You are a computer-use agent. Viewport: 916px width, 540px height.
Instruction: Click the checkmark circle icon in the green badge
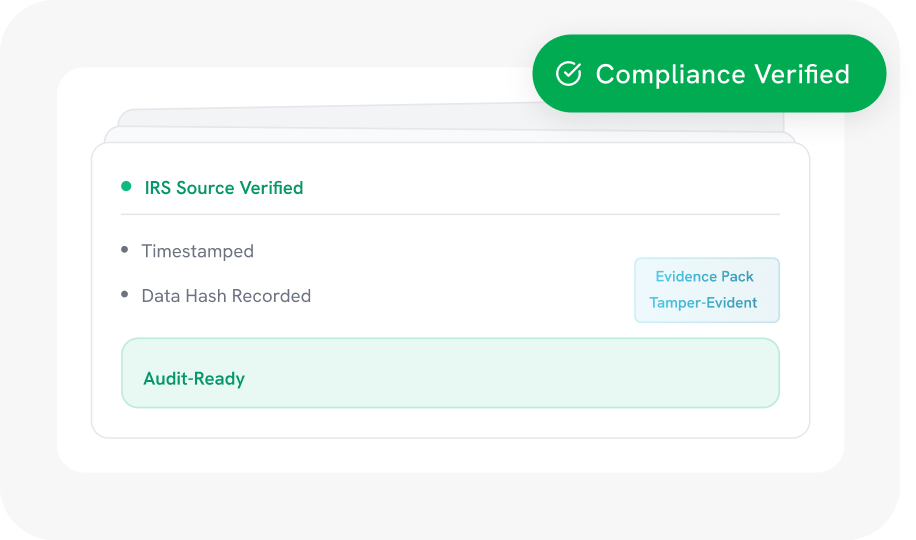[x=568, y=74]
